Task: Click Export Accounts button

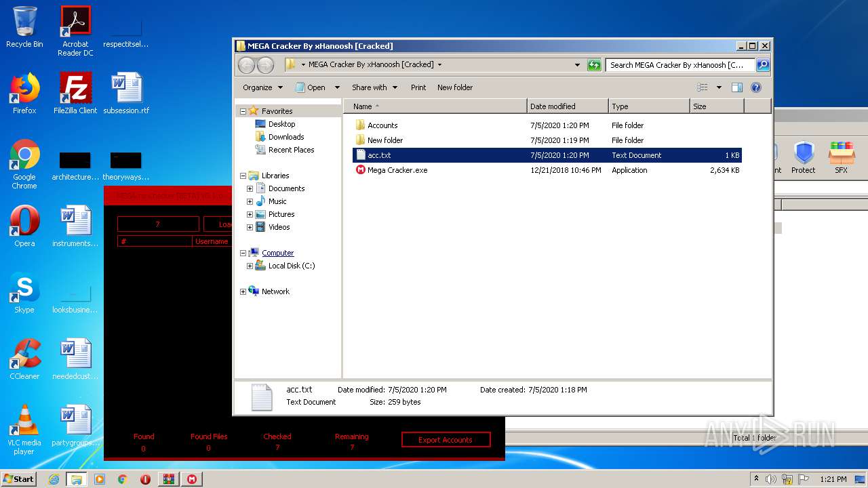Action: click(x=446, y=440)
